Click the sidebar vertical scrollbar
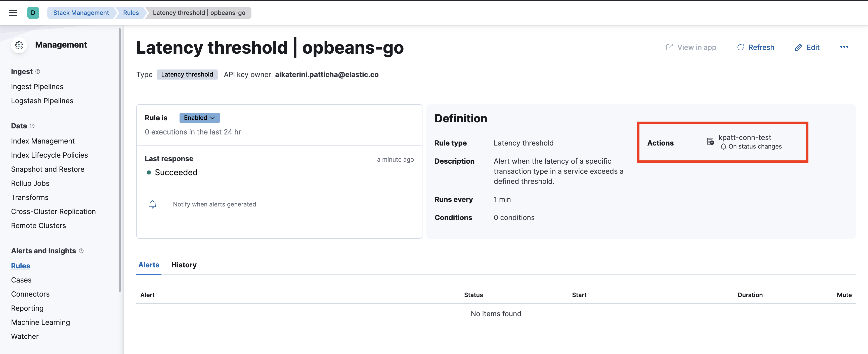Screen dimensions: 868x354 120,160
